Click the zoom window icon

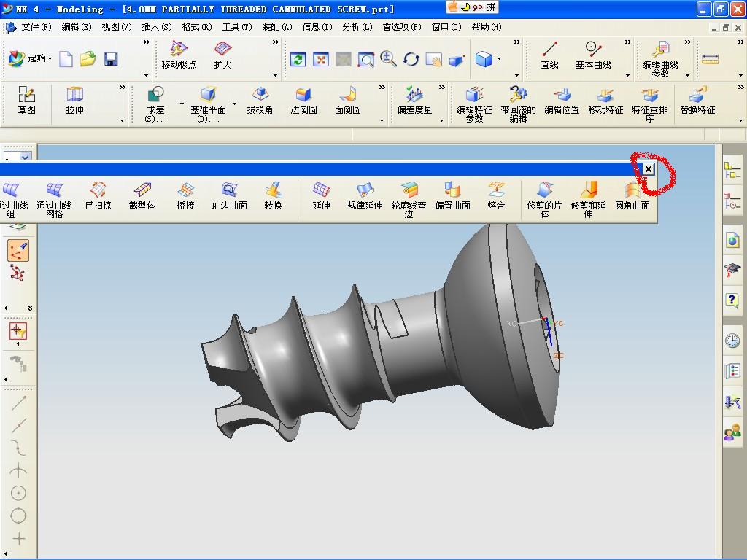tap(366, 60)
